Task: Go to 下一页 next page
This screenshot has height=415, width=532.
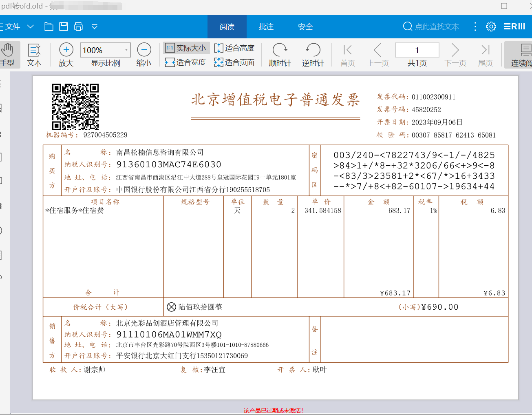Action: coord(455,55)
